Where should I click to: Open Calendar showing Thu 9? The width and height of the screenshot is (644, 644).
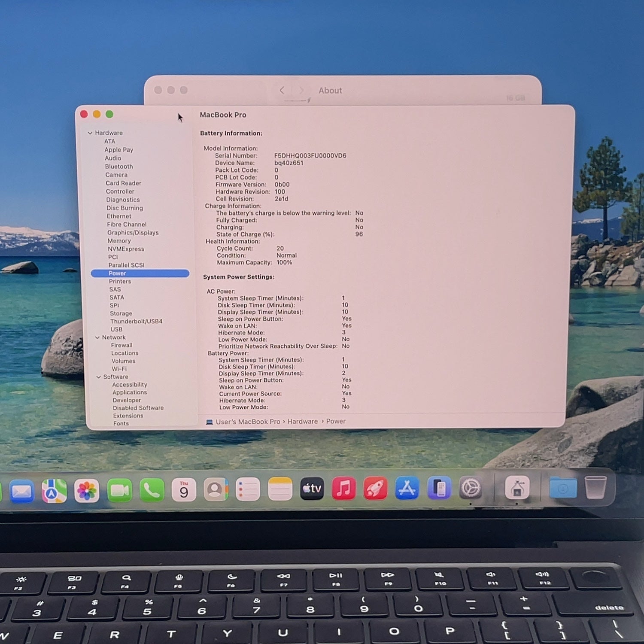point(184,490)
